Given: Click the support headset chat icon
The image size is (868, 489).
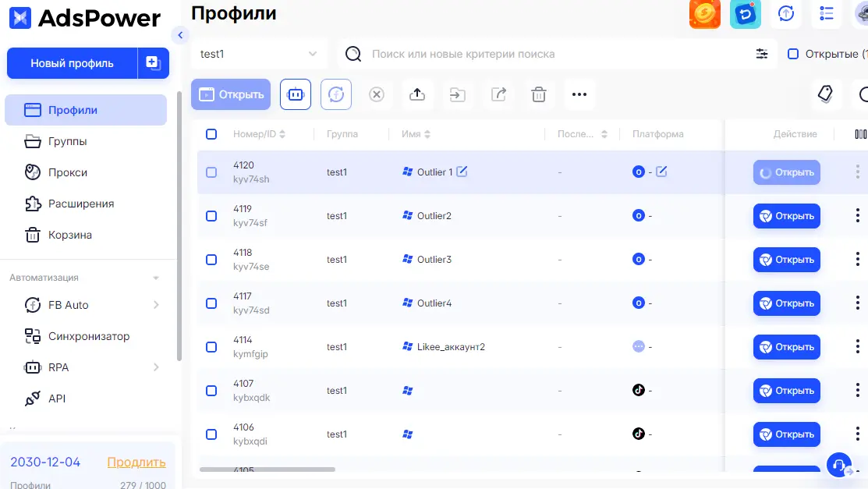Looking at the screenshot, I should (839, 465).
